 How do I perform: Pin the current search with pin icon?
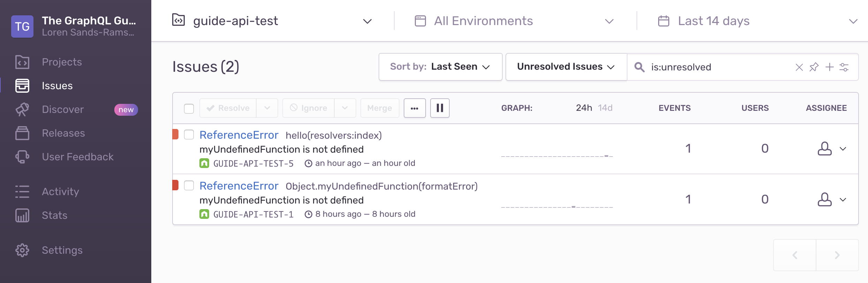pos(814,67)
